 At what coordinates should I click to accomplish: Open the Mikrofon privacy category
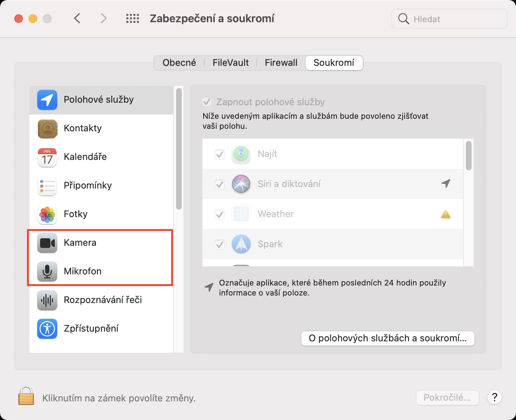pyautogui.click(x=82, y=271)
